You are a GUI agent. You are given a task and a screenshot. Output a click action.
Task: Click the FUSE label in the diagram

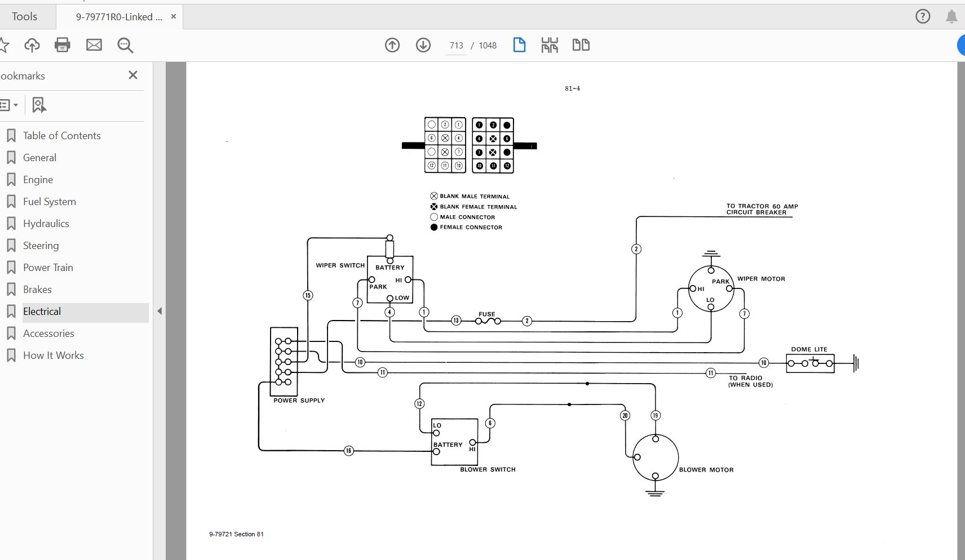pos(487,314)
